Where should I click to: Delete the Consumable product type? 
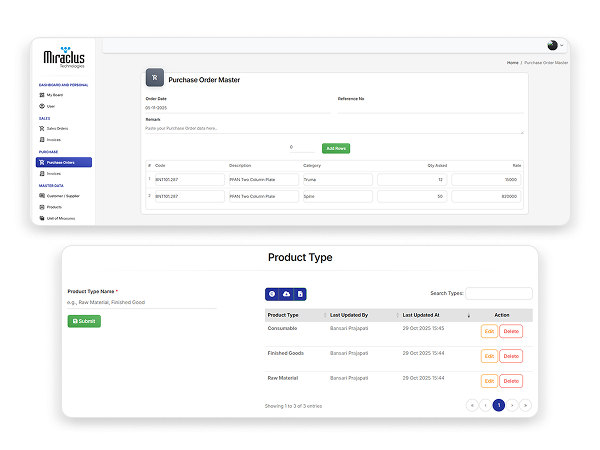click(511, 331)
